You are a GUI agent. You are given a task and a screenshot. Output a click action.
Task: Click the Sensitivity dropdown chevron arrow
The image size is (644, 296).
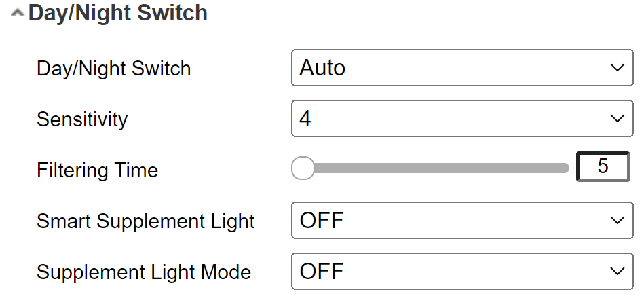[x=617, y=119]
